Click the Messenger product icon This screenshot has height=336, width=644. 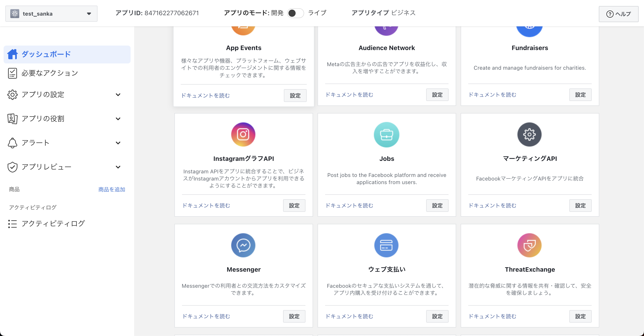tap(243, 245)
